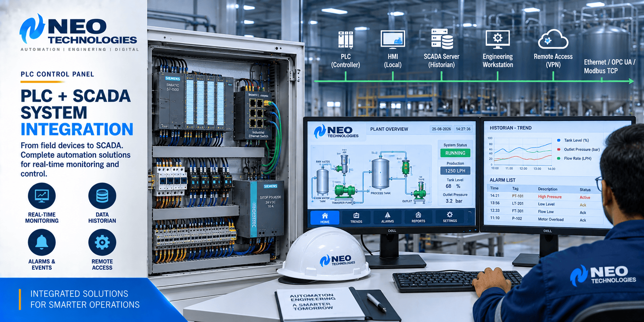This screenshot has width=644, height=322.
Task: Click the Remote Access gear icon
Action: coord(102,242)
